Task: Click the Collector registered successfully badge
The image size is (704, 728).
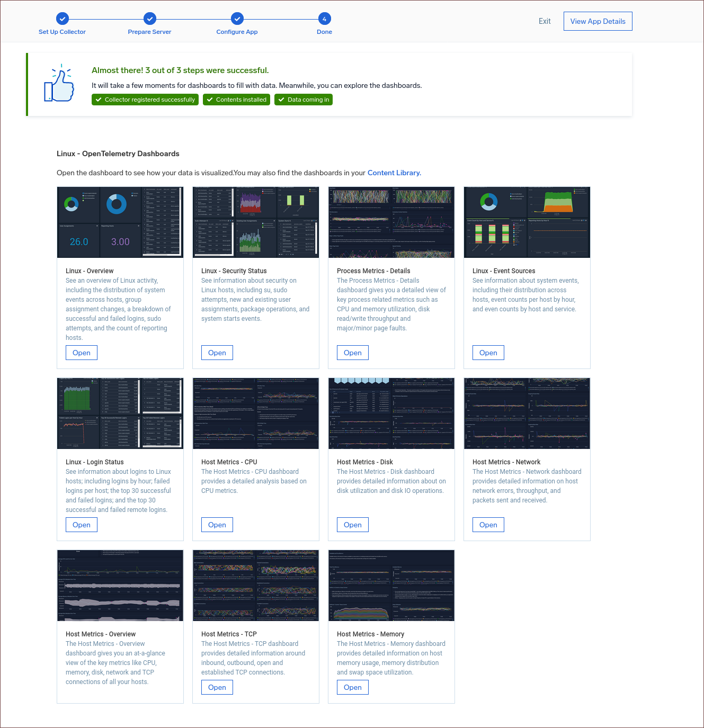Action: click(x=145, y=100)
